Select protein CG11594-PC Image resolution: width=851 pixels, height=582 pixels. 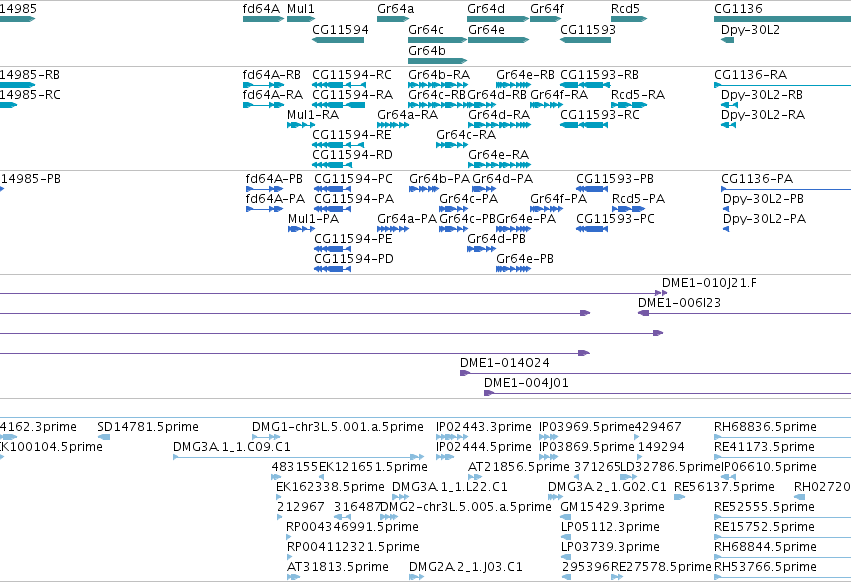tap(332, 189)
